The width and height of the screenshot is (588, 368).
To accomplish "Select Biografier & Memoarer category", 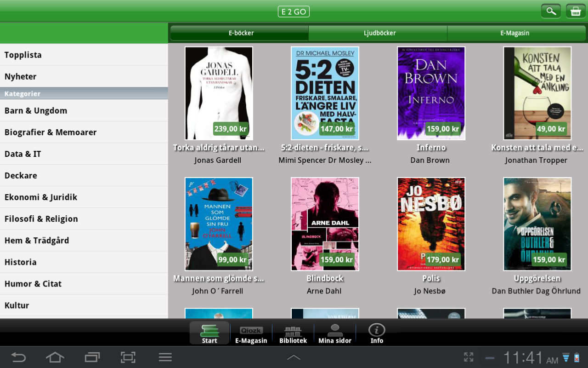I will coord(84,132).
